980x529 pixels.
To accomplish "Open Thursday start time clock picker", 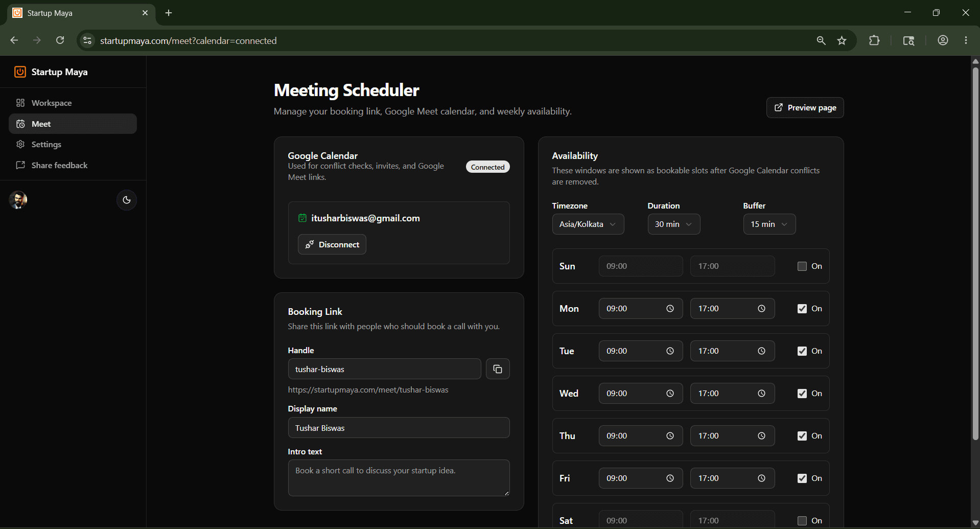I will pos(670,436).
